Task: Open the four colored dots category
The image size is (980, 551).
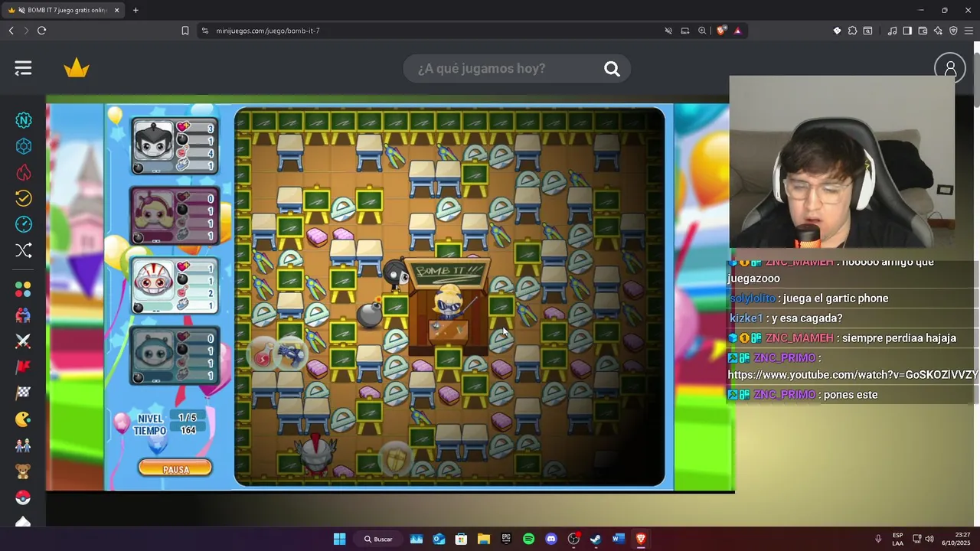Action: click(x=23, y=289)
